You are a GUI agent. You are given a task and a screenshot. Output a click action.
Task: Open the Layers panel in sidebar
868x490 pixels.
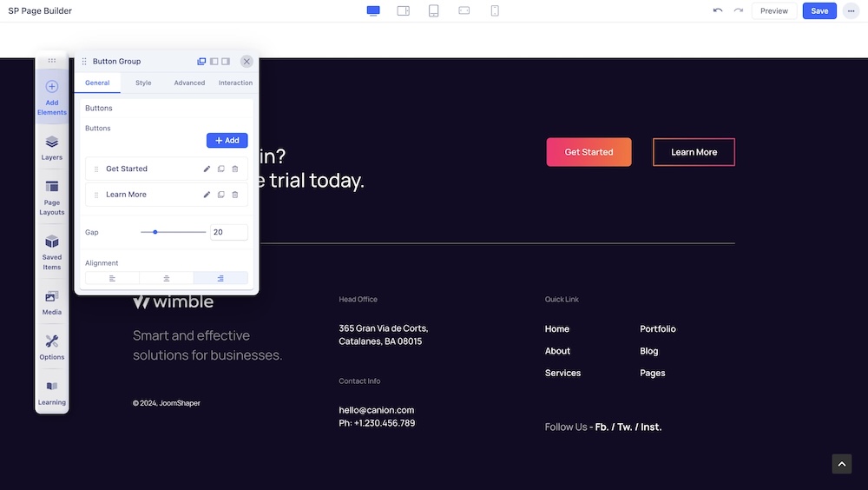point(51,147)
